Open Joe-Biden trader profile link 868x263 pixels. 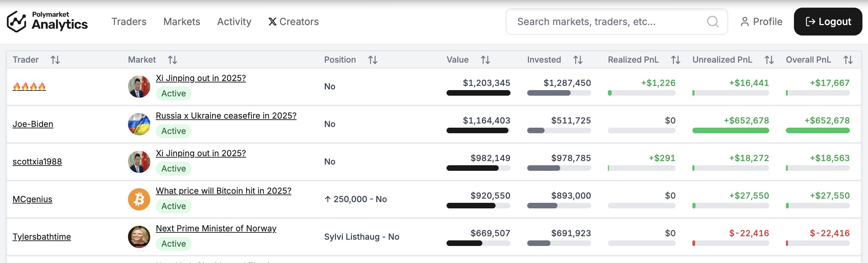point(33,124)
